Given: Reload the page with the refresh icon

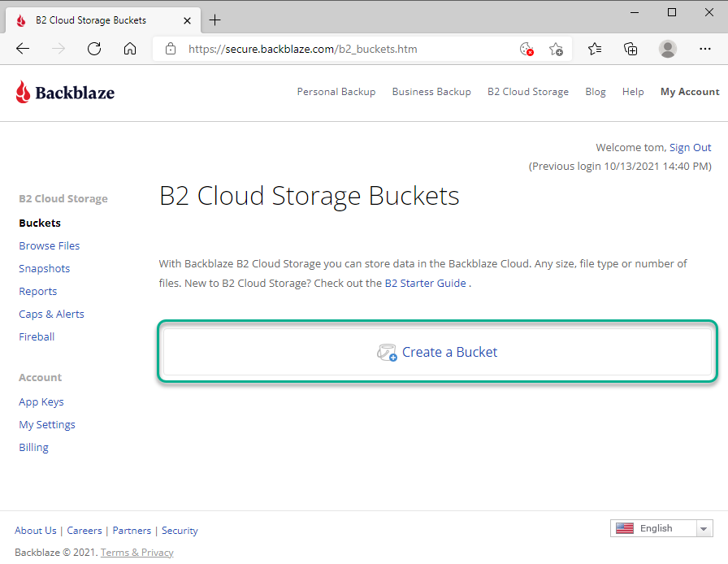Looking at the screenshot, I should click(x=94, y=49).
